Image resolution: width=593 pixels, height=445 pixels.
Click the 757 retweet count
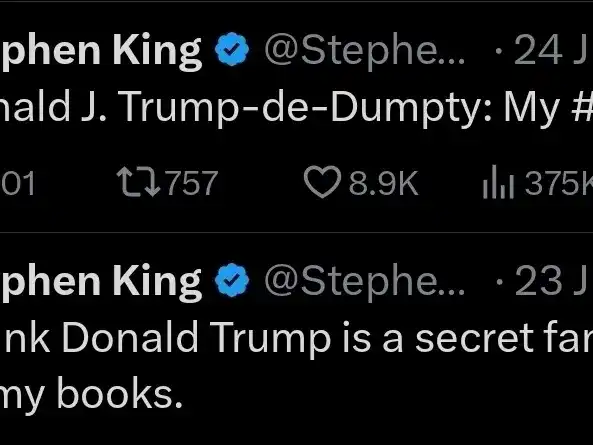(x=192, y=183)
